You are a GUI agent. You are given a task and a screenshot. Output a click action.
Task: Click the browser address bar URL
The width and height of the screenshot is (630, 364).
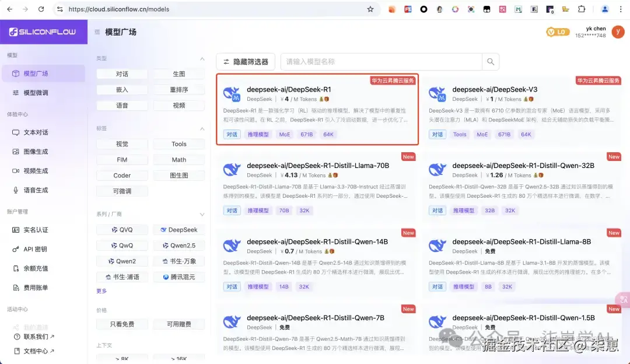tap(119, 9)
